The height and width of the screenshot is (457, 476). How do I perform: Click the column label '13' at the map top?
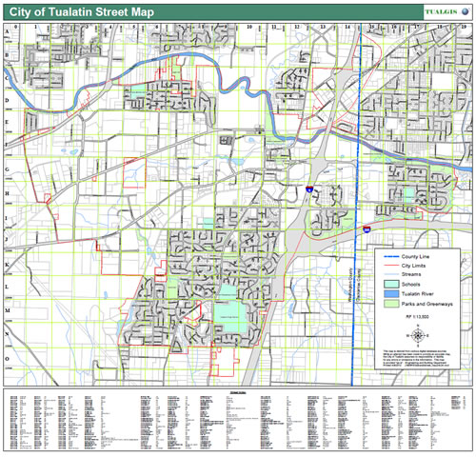tap(323, 27)
